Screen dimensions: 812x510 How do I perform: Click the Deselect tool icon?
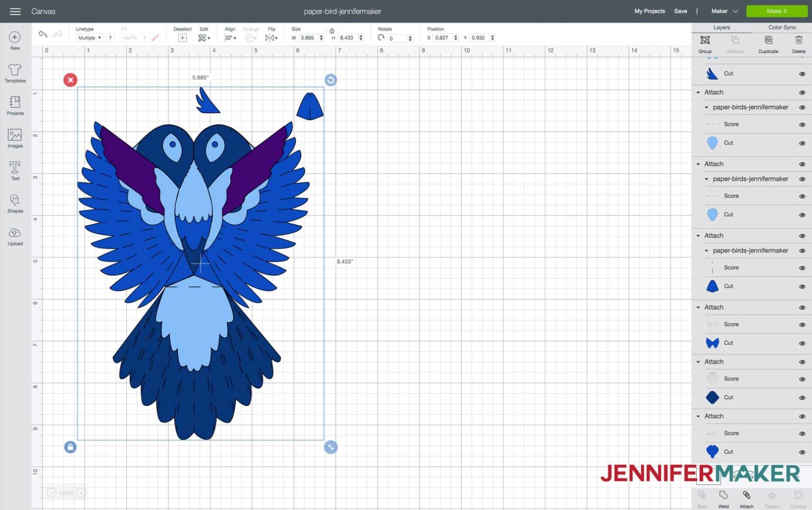pos(182,38)
